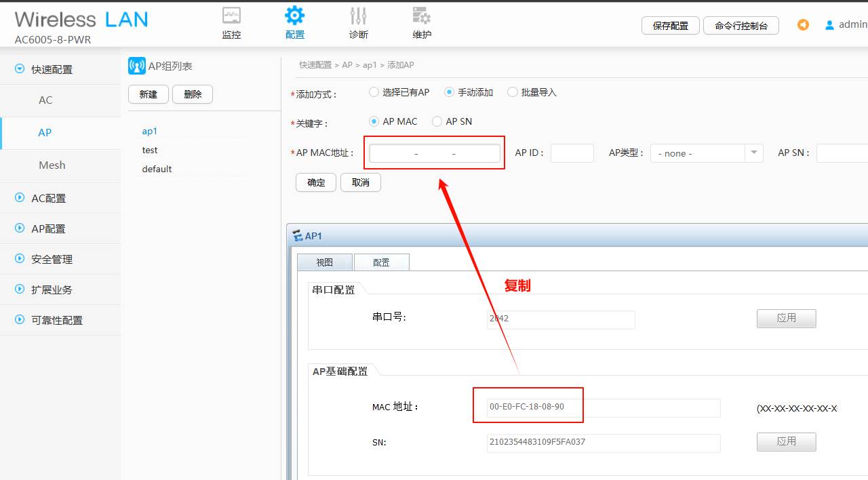
Task: Select test in AP group list
Action: coord(150,150)
